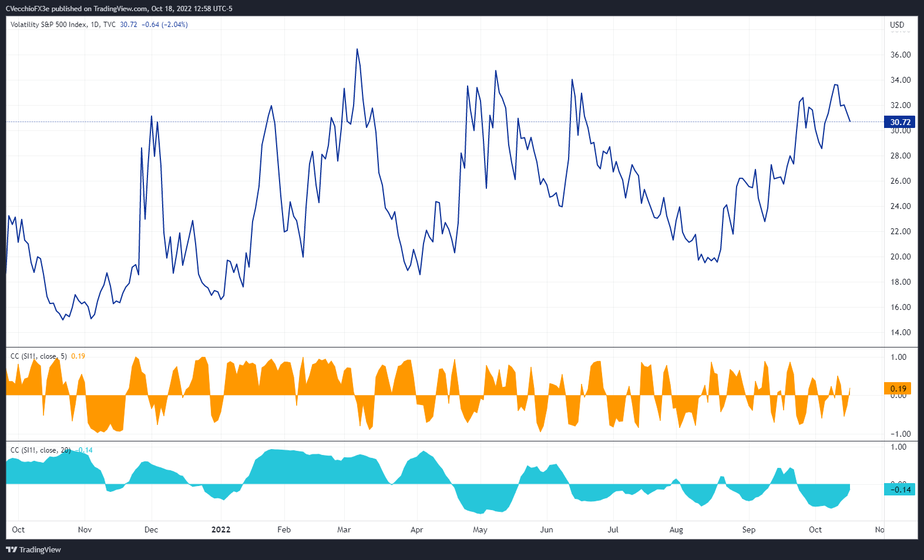
Task: Click the 28.00 price axis label
Action: 901,156
